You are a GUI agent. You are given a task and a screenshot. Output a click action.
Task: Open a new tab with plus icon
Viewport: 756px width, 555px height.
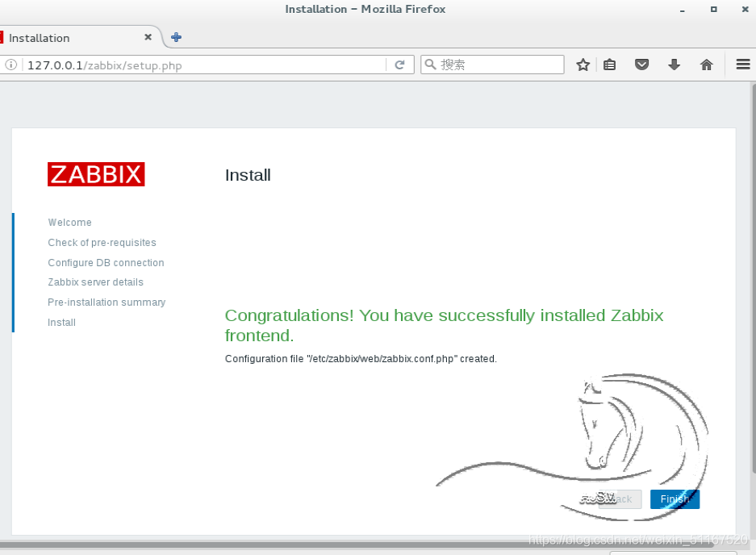(x=177, y=37)
